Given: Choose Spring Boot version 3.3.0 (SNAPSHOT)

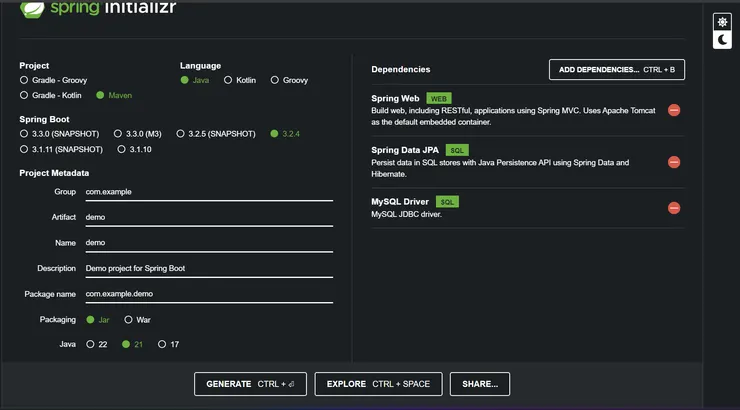Looking at the screenshot, I should pos(24,133).
